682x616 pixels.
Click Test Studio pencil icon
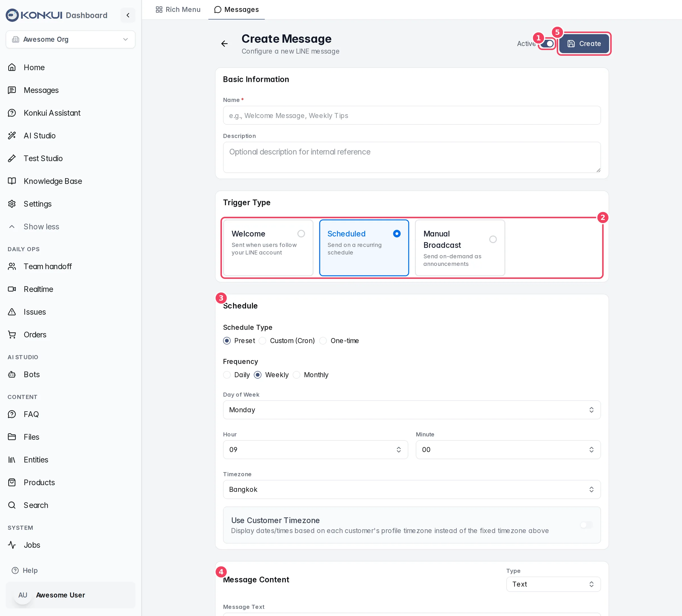tap(12, 158)
